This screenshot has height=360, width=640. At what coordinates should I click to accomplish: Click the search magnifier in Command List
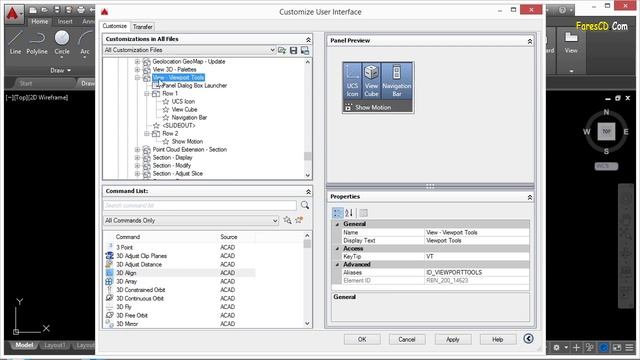304,205
